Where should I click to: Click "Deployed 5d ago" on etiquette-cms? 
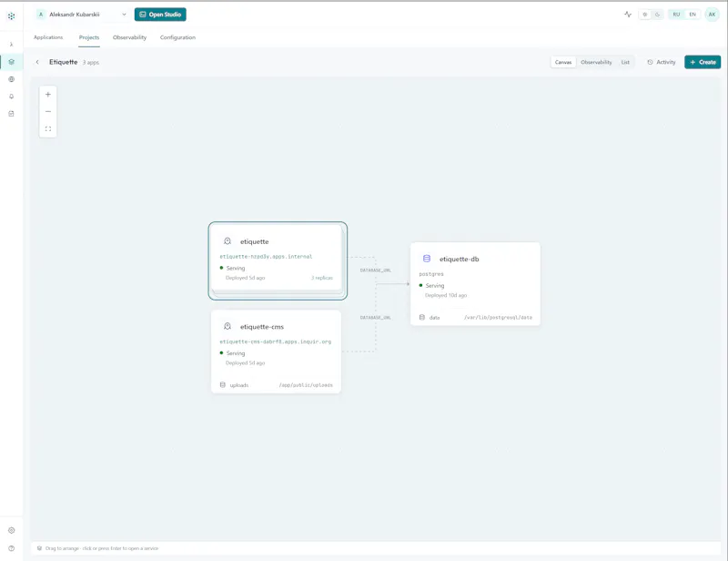pos(245,363)
